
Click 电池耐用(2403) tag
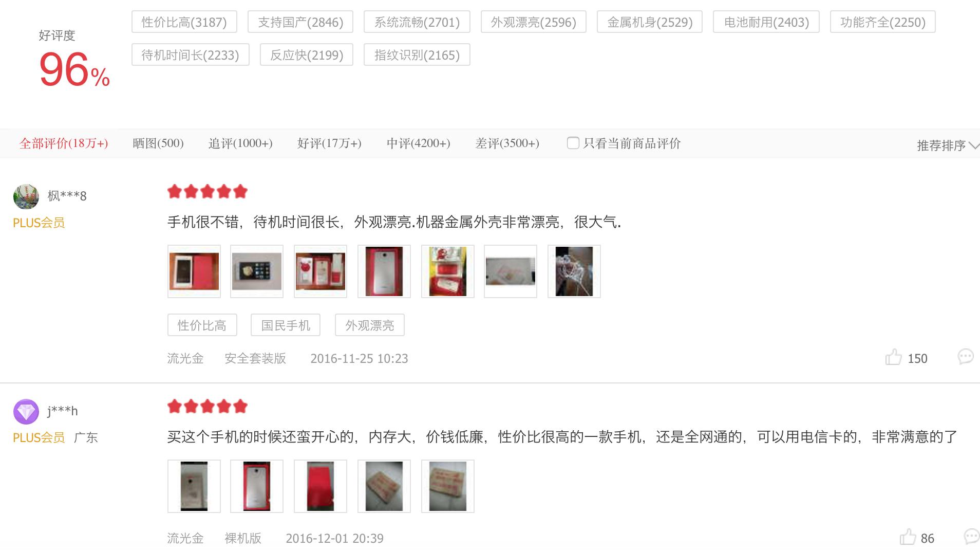point(766,22)
